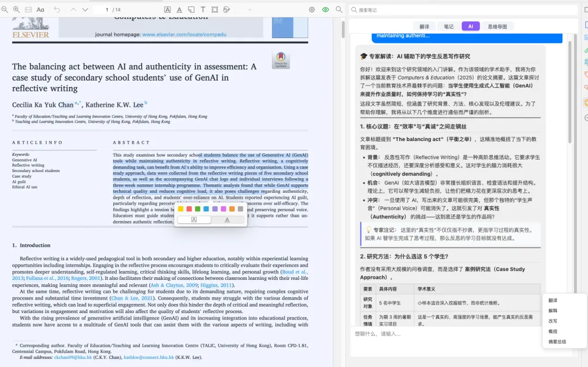The image size is (588, 367).
Task: Pick the red highlight color
Action: [x=189, y=209]
